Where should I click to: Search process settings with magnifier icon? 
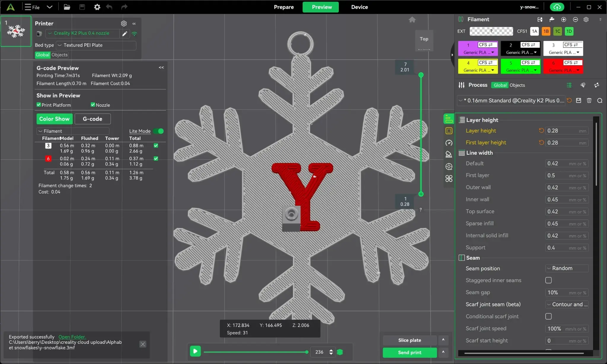pyautogui.click(x=600, y=100)
